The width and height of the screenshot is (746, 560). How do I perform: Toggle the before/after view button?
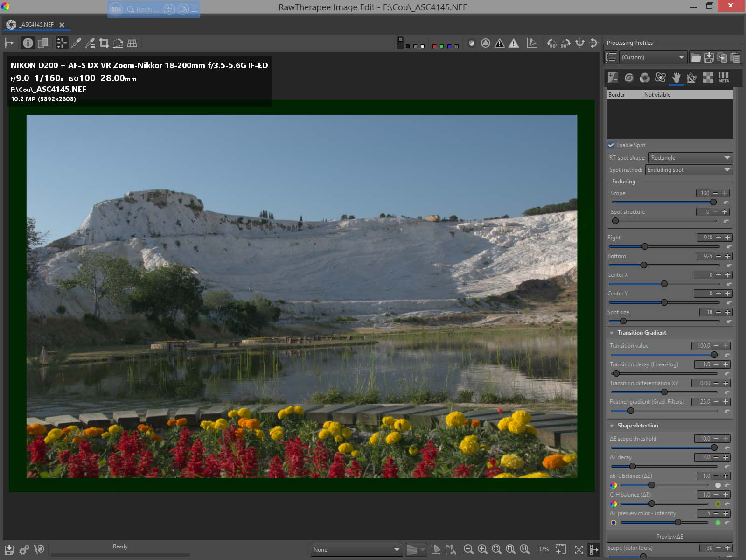43,43
